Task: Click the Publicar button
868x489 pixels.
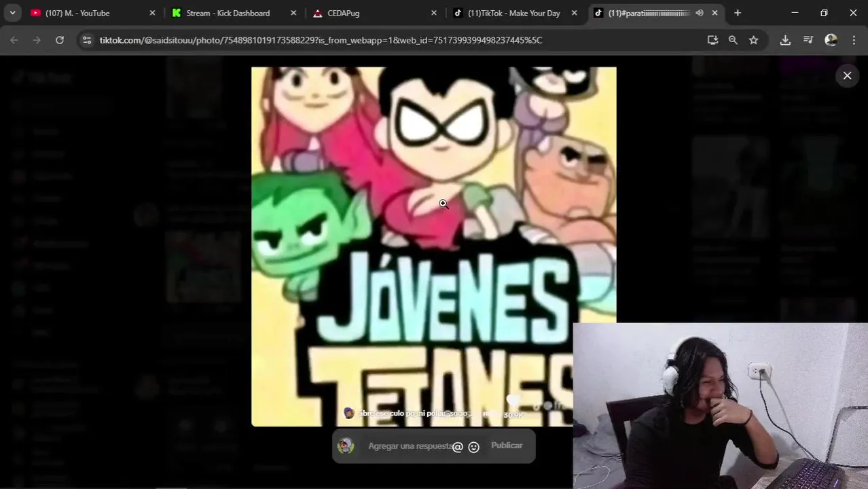Action: click(507, 446)
